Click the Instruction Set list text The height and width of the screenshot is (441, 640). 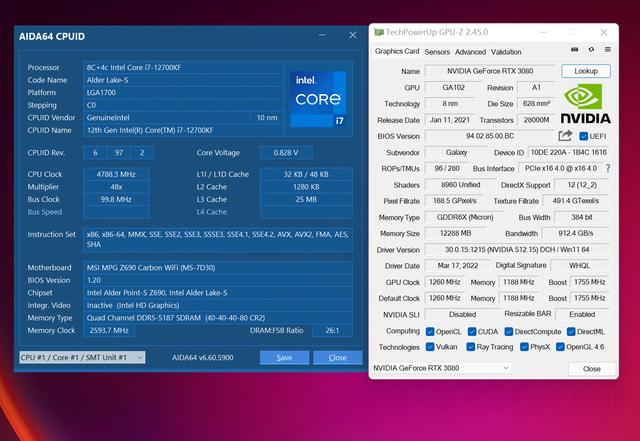pos(218,239)
